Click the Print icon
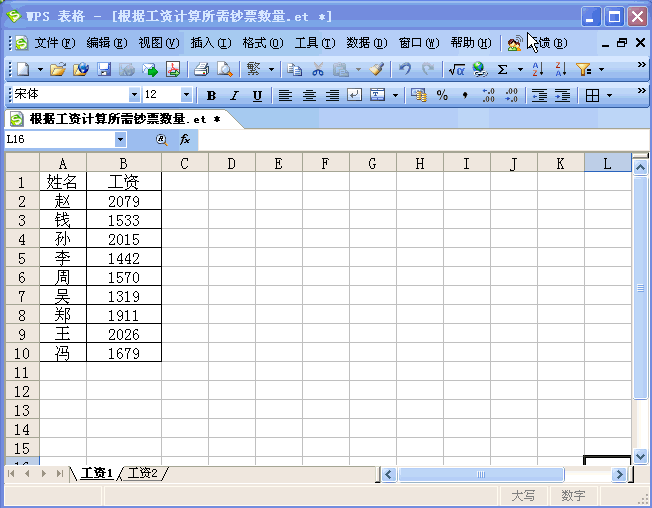652x508 pixels. 202,70
